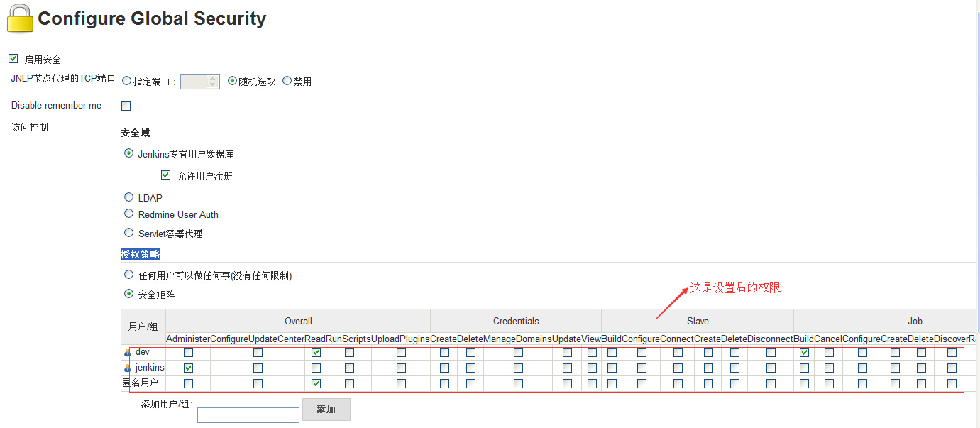
Task: Click the dev user row label
Action: click(143, 352)
